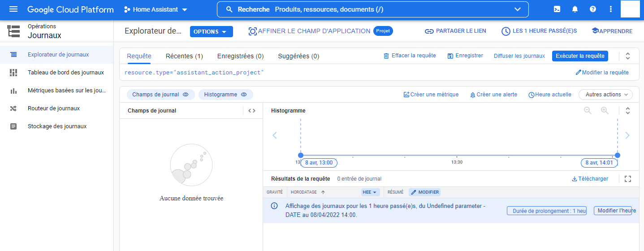Open the hamburger navigation menu
644x251 pixels.
[x=13, y=9]
